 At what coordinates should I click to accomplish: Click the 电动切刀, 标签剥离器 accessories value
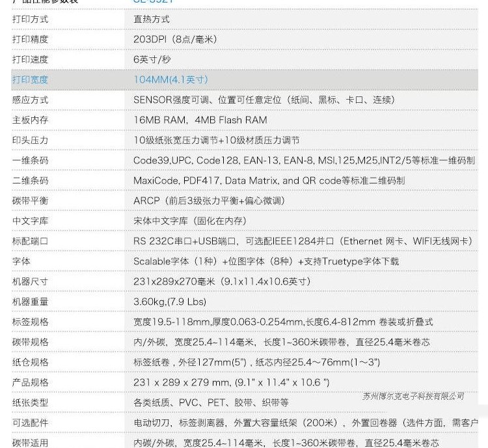pos(306,423)
